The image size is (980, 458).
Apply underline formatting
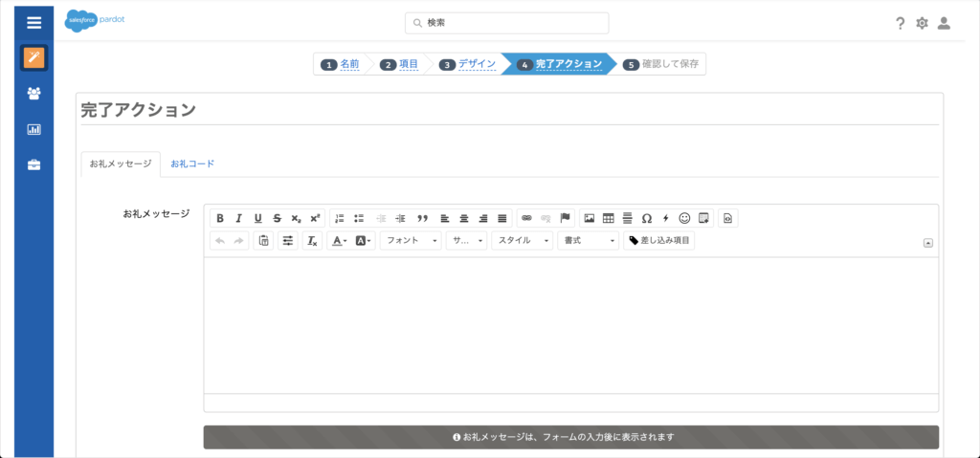(x=257, y=218)
